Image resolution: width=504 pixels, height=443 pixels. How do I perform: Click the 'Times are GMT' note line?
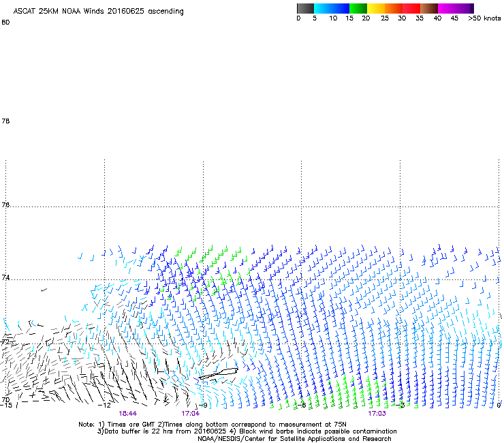coord(212,425)
